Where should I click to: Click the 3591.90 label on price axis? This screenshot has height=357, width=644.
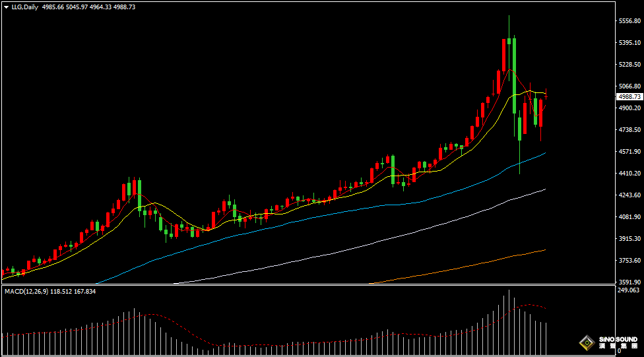click(630, 282)
